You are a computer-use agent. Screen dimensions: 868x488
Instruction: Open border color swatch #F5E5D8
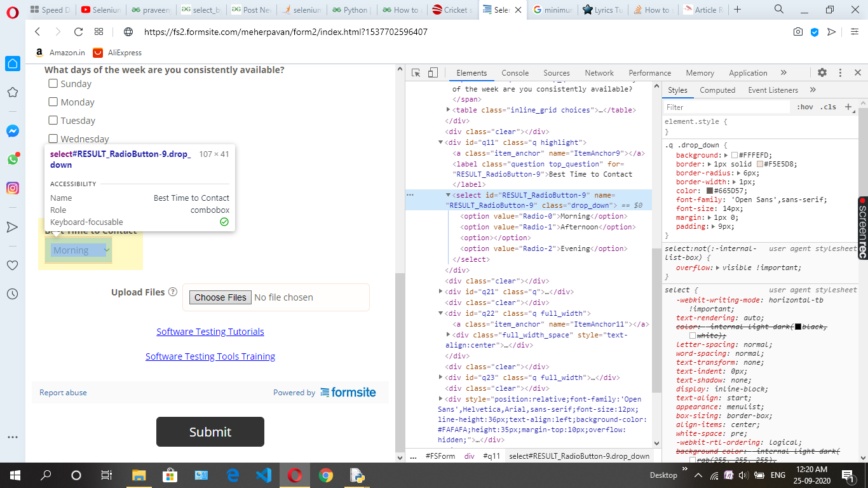coord(760,164)
